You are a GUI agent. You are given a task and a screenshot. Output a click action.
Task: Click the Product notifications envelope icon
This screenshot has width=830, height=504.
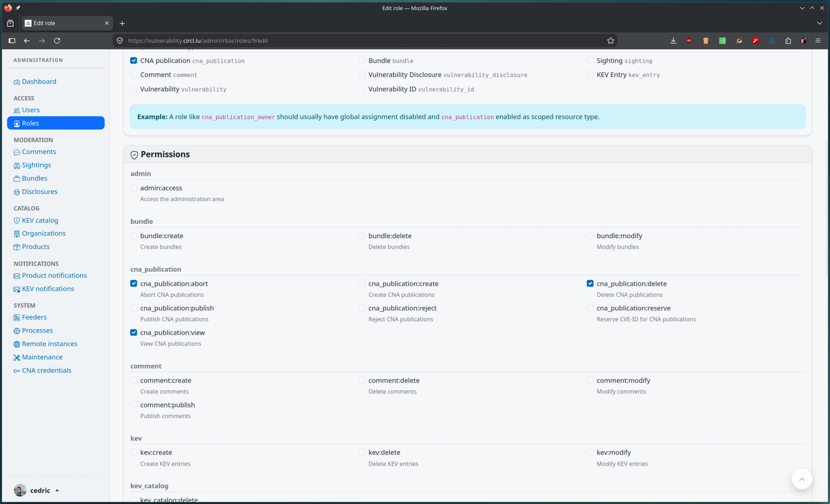point(17,276)
